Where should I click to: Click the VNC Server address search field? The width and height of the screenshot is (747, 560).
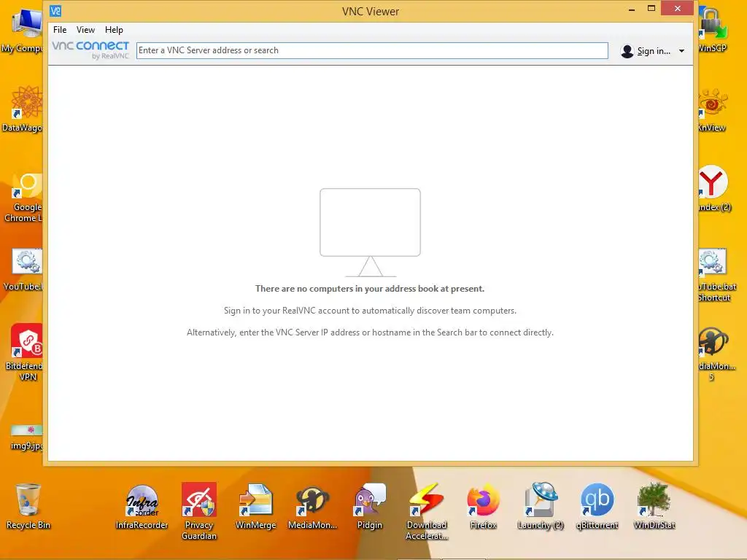click(x=372, y=50)
